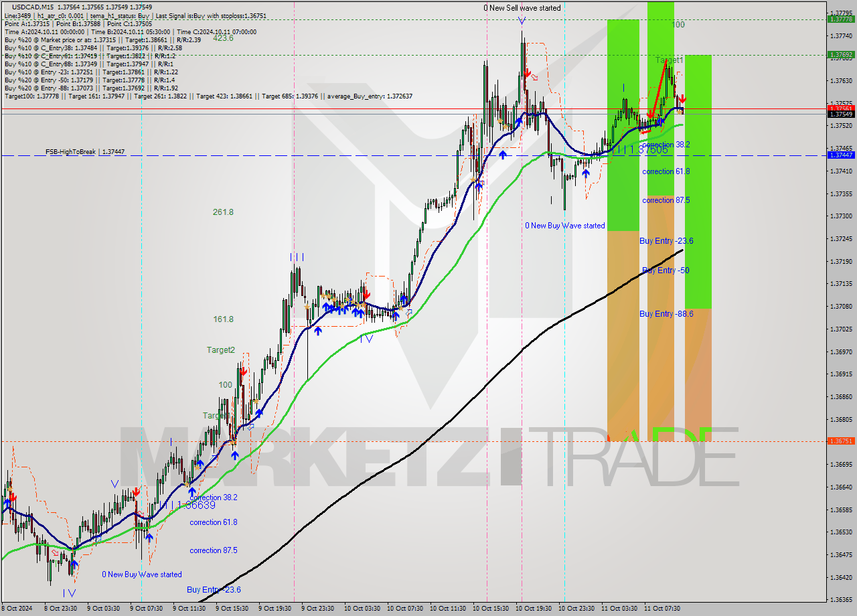Click the 'Buy %20 @ Entry -88' line
This screenshot has height=616, width=857.
coord(91,88)
